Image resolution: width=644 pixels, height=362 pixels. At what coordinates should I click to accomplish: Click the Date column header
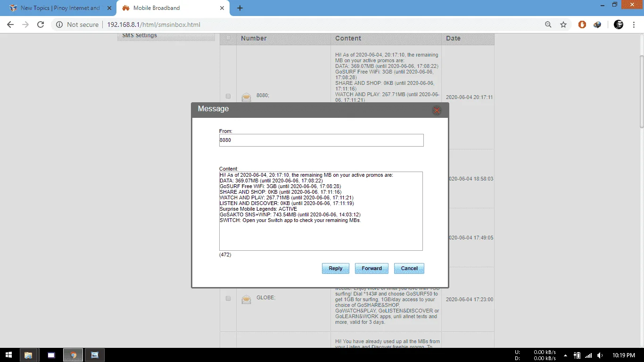point(453,38)
